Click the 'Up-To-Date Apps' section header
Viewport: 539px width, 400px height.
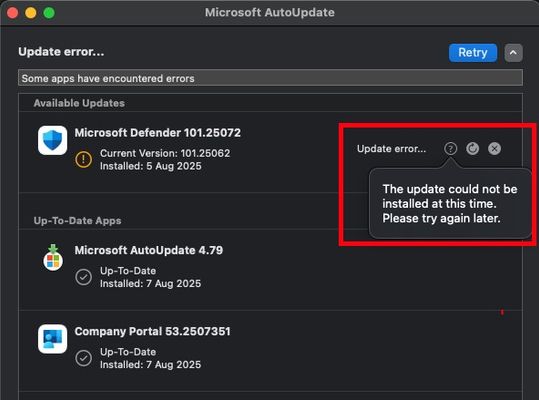pyautogui.click(x=77, y=221)
